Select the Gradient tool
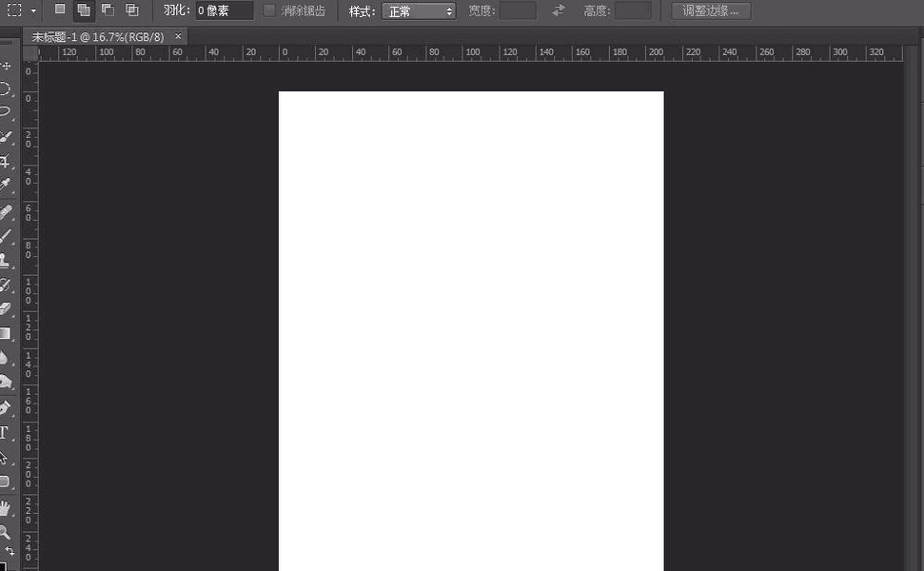The width and height of the screenshot is (924, 571). (x=5, y=334)
